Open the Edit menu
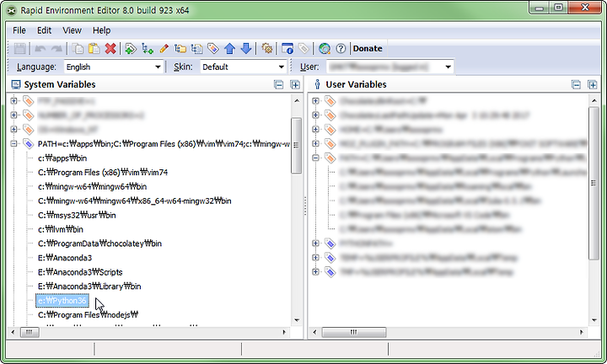 44,30
